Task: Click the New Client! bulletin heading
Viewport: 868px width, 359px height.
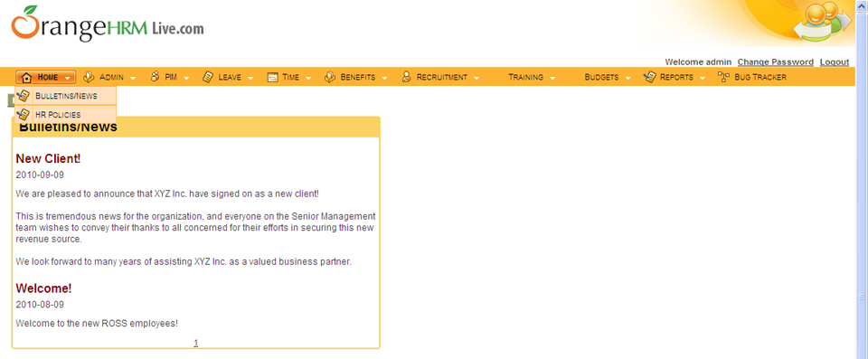Action: [48, 158]
